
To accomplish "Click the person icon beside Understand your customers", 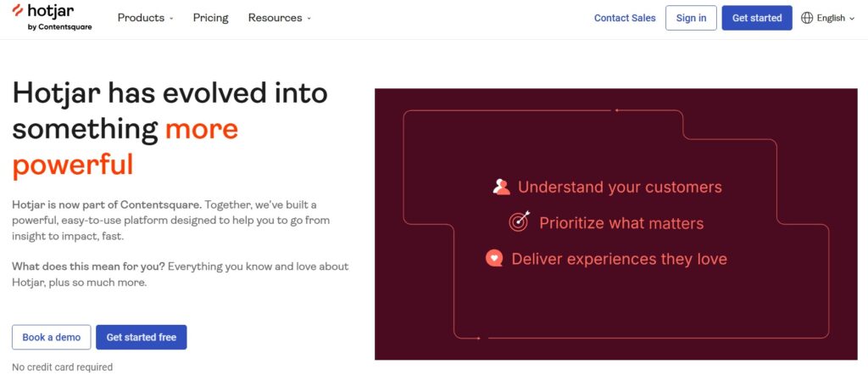I will click(501, 187).
